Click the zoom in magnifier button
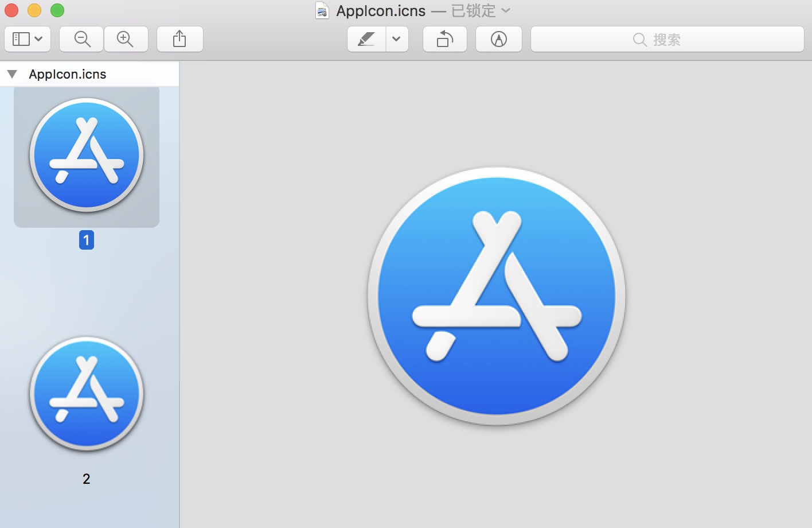This screenshot has height=528, width=812. point(126,39)
